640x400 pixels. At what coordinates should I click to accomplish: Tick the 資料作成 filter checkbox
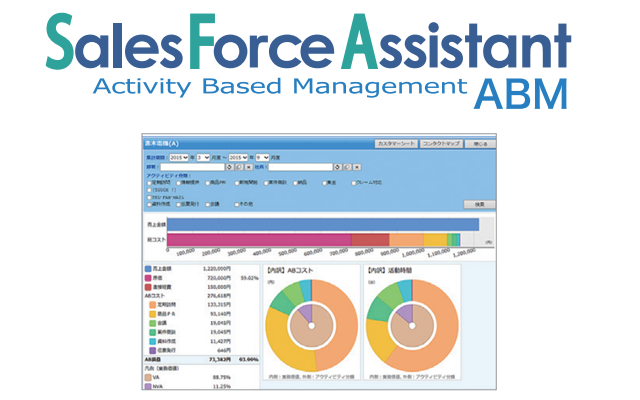149,204
